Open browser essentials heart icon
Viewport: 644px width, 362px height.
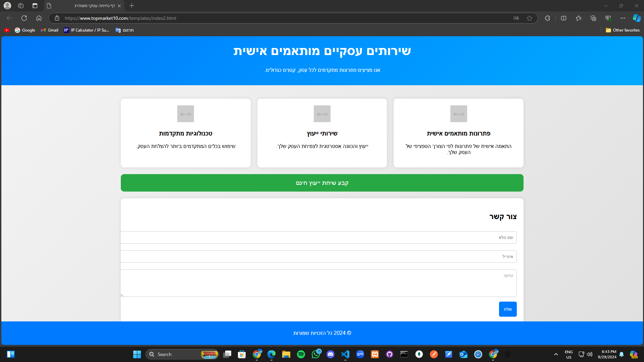608,18
